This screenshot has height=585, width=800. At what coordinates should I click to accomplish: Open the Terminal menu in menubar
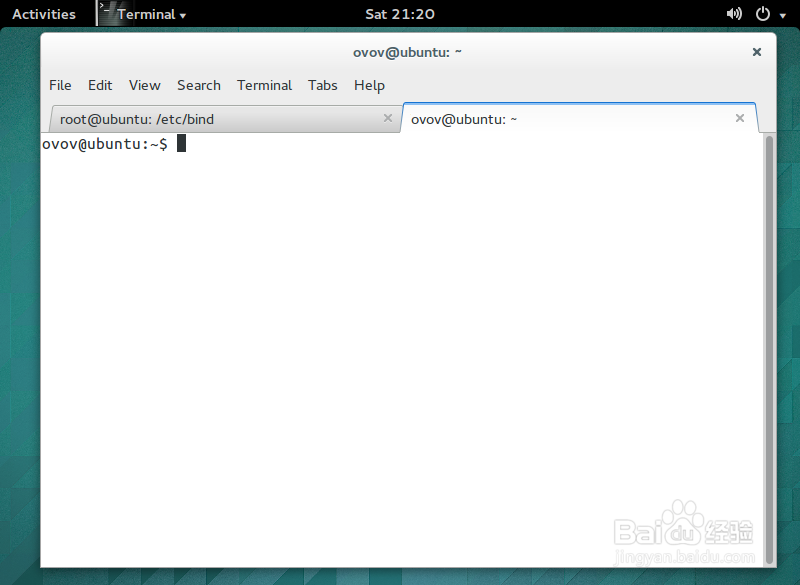point(264,85)
